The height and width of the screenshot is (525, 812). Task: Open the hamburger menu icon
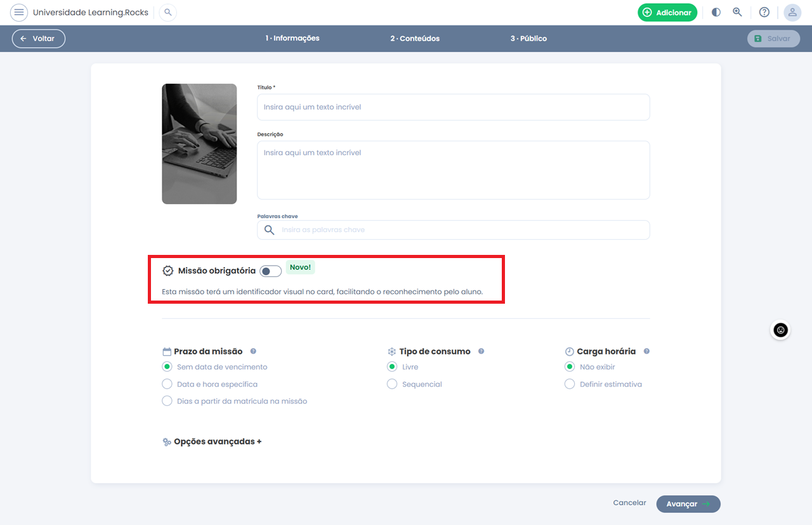click(x=19, y=12)
